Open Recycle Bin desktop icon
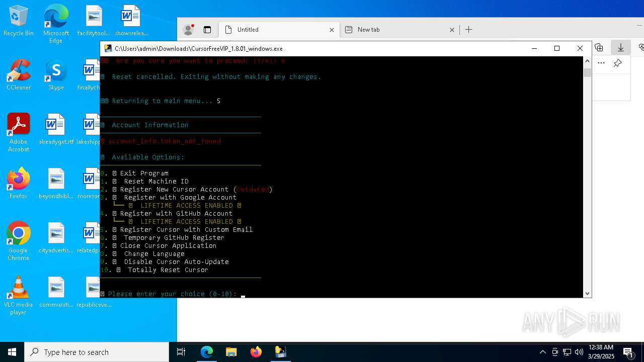Screen dimensions: 644x362 click(x=18, y=21)
